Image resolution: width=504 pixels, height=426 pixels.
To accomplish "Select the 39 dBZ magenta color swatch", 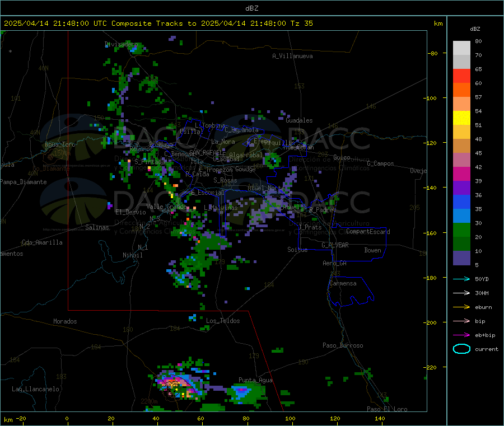I will pos(461,174).
